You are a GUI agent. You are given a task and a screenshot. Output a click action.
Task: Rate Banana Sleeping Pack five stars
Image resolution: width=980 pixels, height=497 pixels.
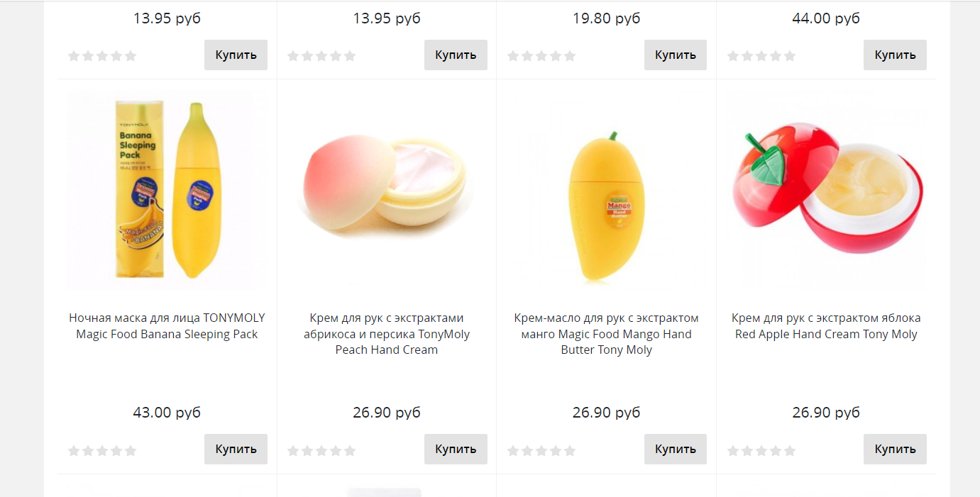(131, 450)
